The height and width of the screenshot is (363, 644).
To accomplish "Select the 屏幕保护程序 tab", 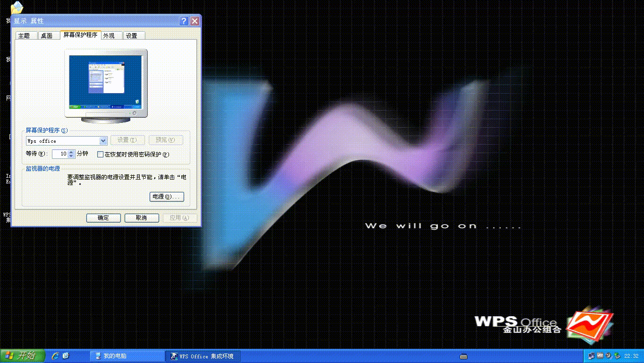I will tap(80, 35).
